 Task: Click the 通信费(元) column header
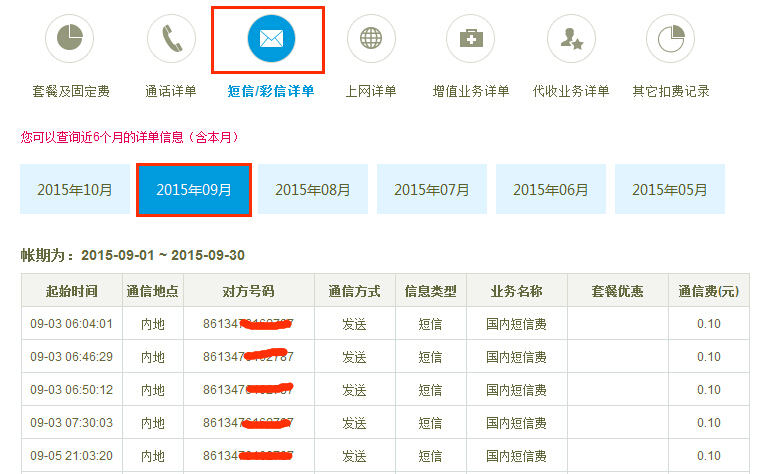click(708, 291)
